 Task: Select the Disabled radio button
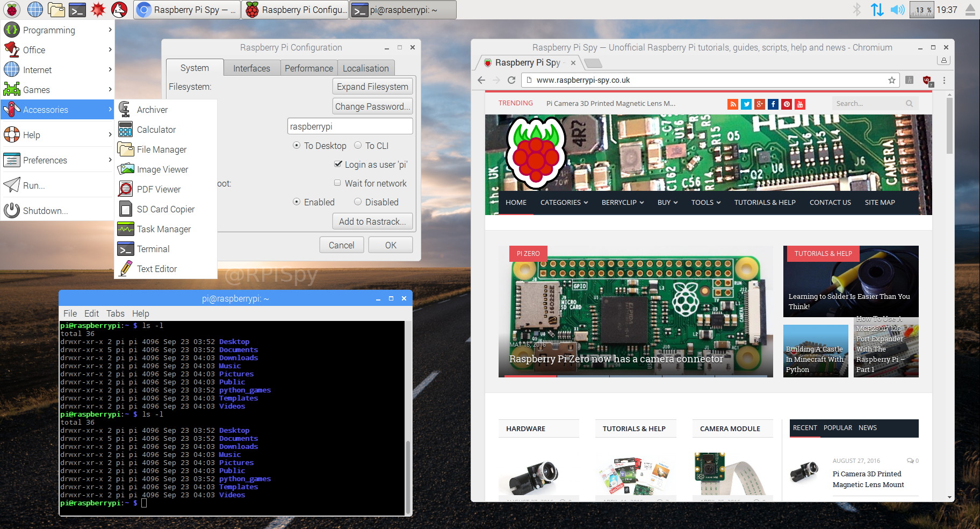coord(358,202)
